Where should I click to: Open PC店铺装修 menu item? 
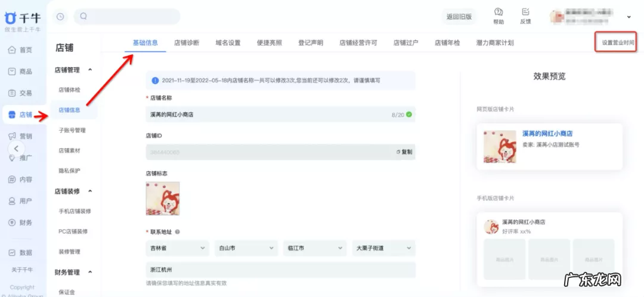pos(73,231)
